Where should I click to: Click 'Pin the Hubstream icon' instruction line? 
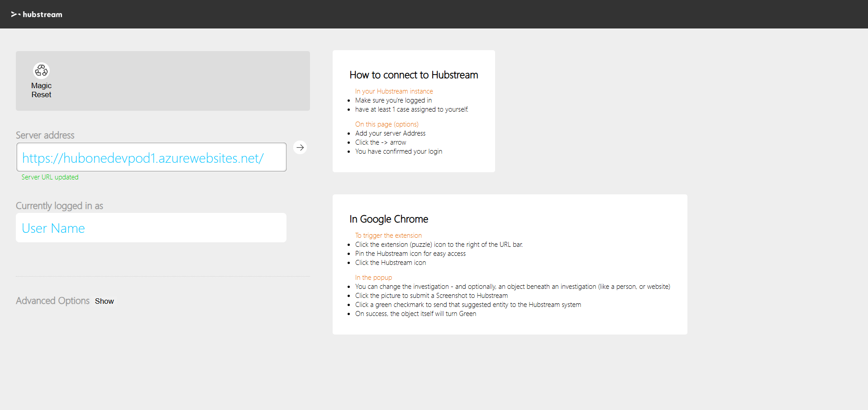410,254
